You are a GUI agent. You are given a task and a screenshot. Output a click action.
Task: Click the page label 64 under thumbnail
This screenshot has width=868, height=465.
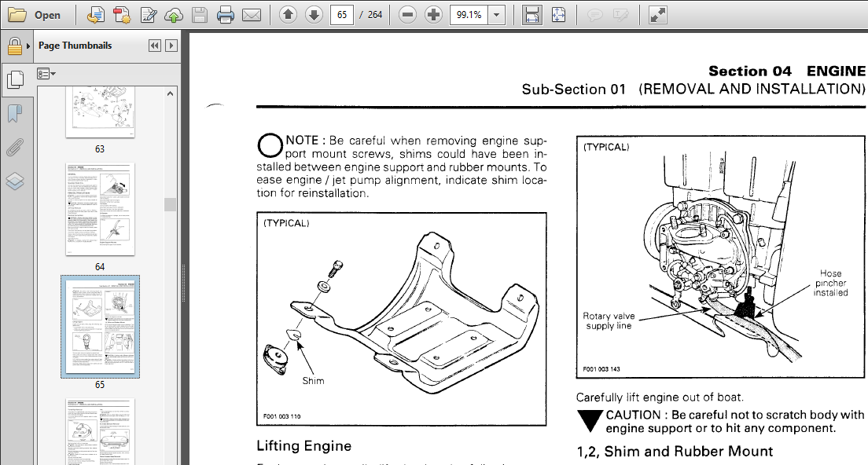pos(100,266)
